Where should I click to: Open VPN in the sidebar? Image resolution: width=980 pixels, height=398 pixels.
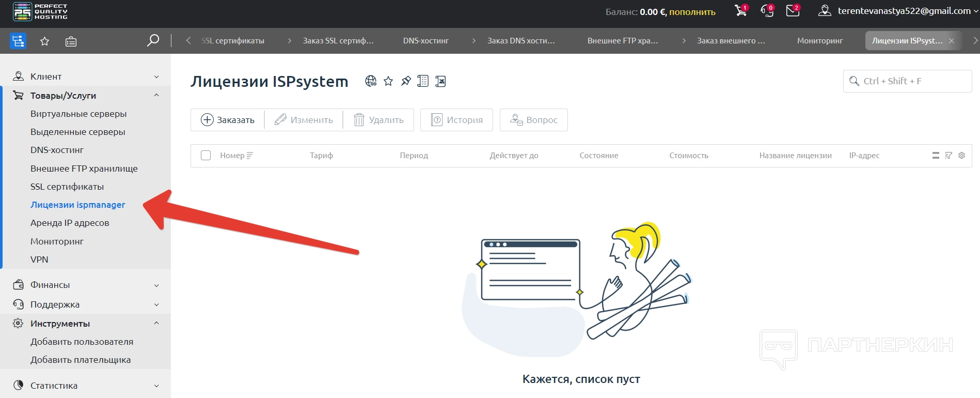pos(39,259)
